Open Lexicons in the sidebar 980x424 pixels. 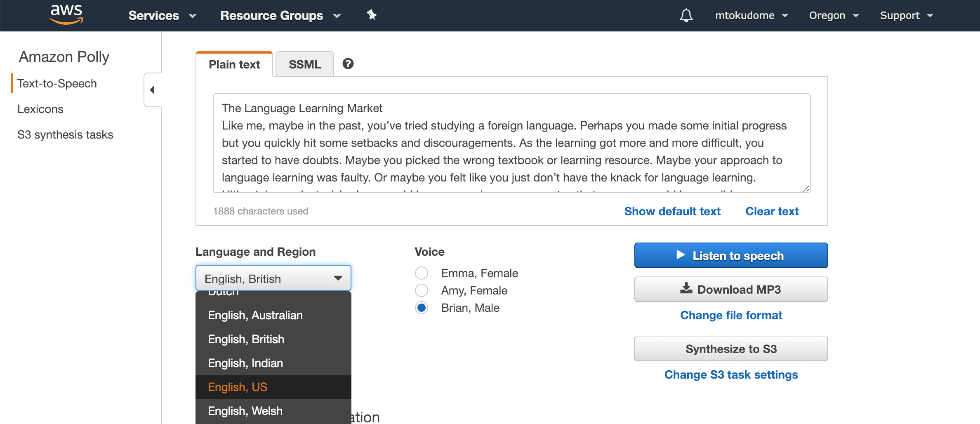(x=40, y=109)
